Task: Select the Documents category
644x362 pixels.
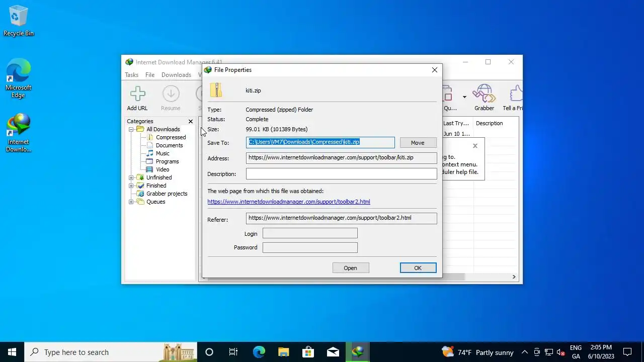Action: coord(169,145)
